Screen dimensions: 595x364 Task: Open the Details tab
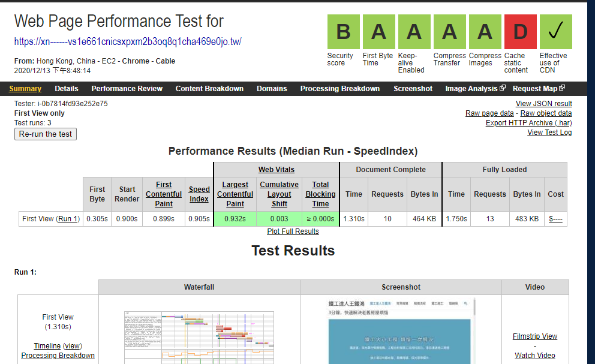coord(67,89)
